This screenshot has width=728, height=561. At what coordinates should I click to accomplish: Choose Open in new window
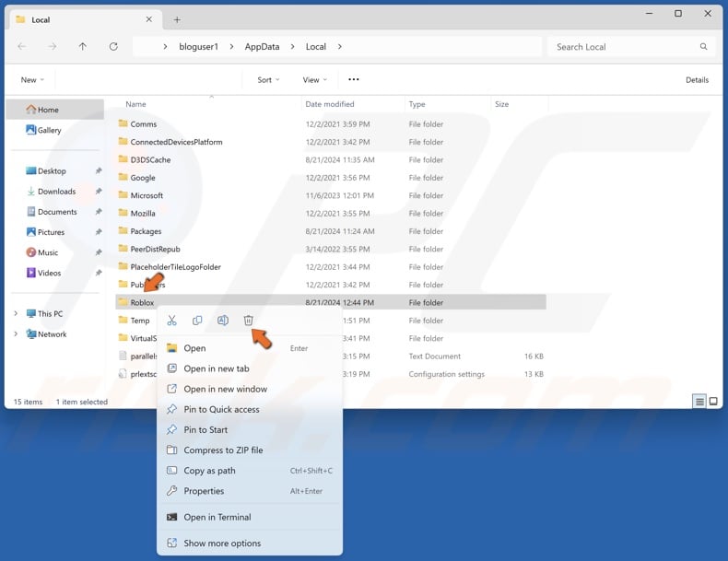[250, 389]
